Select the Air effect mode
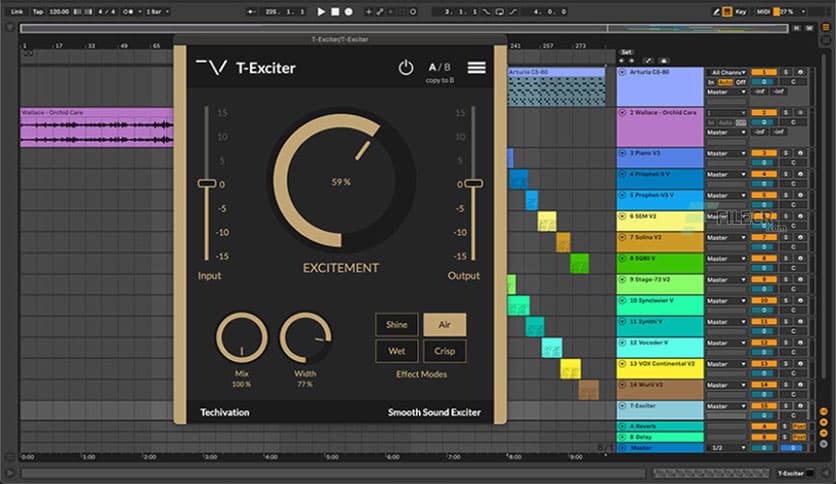The height and width of the screenshot is (484, 836). click(x=445, y=325)
